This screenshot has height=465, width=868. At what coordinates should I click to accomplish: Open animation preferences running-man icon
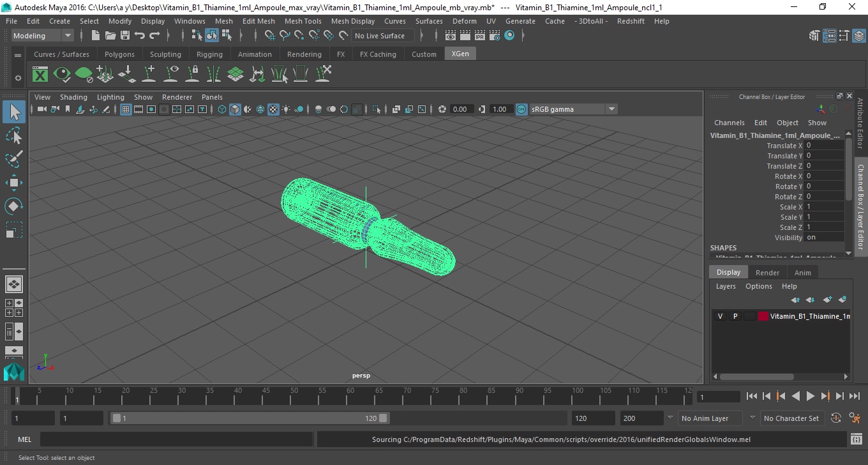point(855,418)
